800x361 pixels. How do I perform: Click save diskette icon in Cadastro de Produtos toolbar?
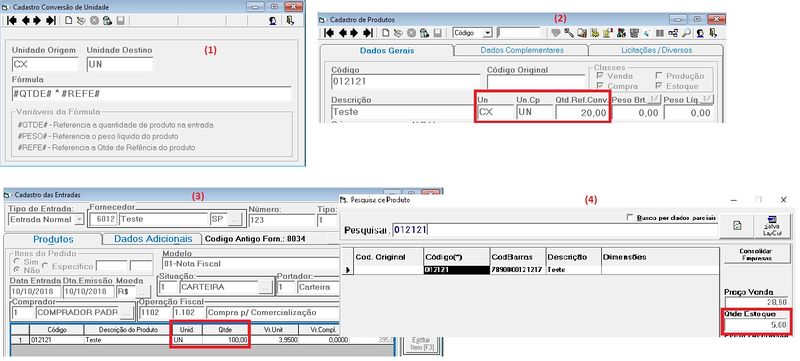[437, 33]
